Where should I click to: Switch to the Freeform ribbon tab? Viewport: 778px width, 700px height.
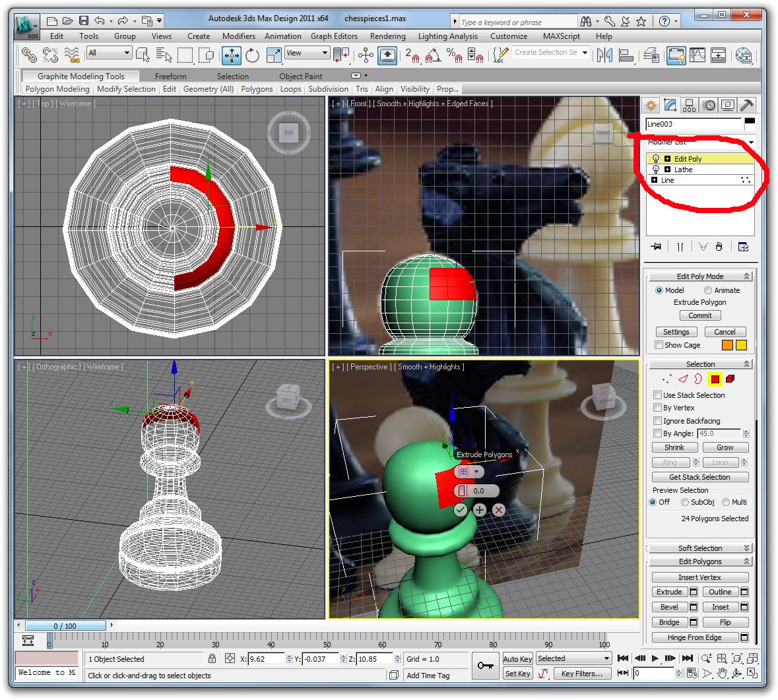(x=170, y=77)
